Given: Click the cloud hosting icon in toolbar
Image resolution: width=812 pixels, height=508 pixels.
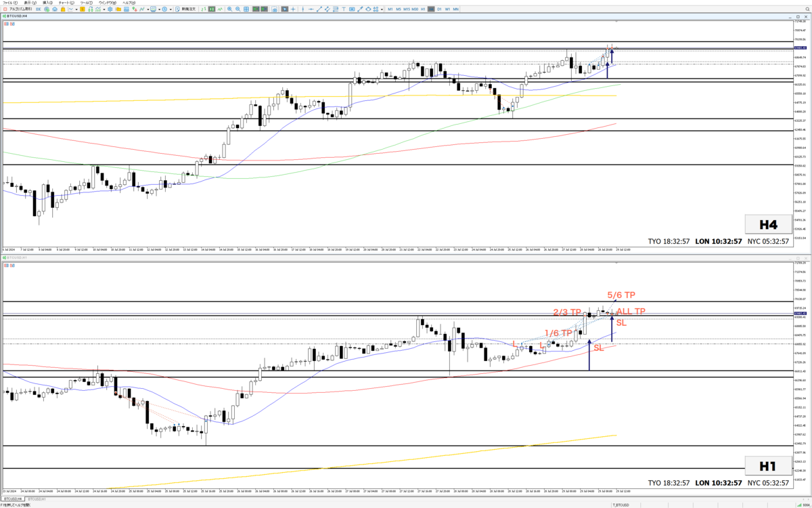Looking at the screenshot, I should coord(54,9).
